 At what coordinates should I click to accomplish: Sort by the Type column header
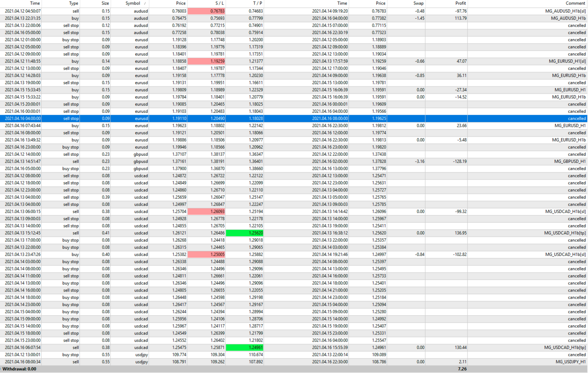pos(73,3)
